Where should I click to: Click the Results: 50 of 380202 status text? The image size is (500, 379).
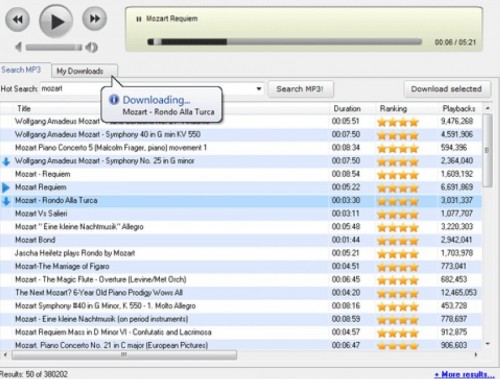[x=34, y=374]
